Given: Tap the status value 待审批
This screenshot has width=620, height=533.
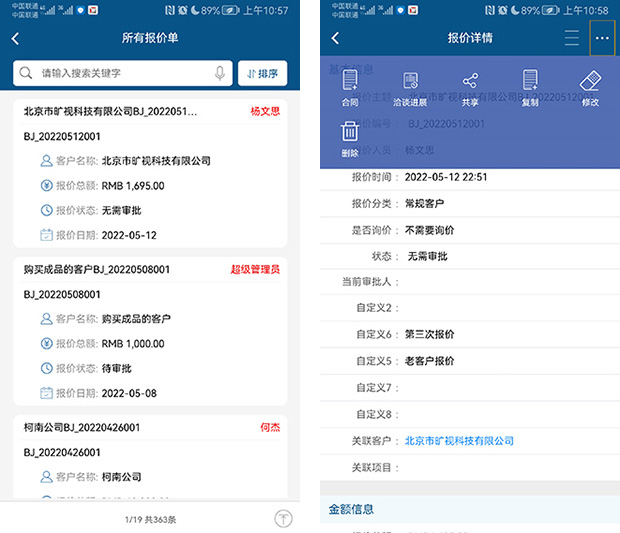Looking at the screenshot, I should tap(117, 369).
